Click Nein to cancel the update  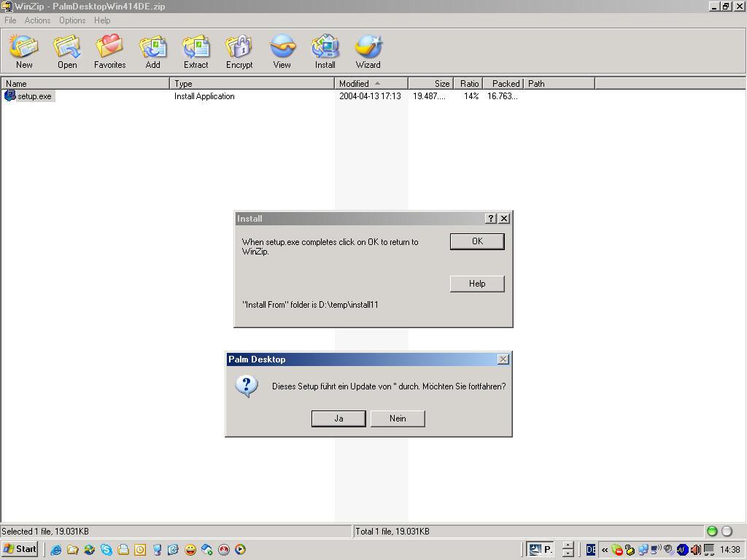point(398,419)
